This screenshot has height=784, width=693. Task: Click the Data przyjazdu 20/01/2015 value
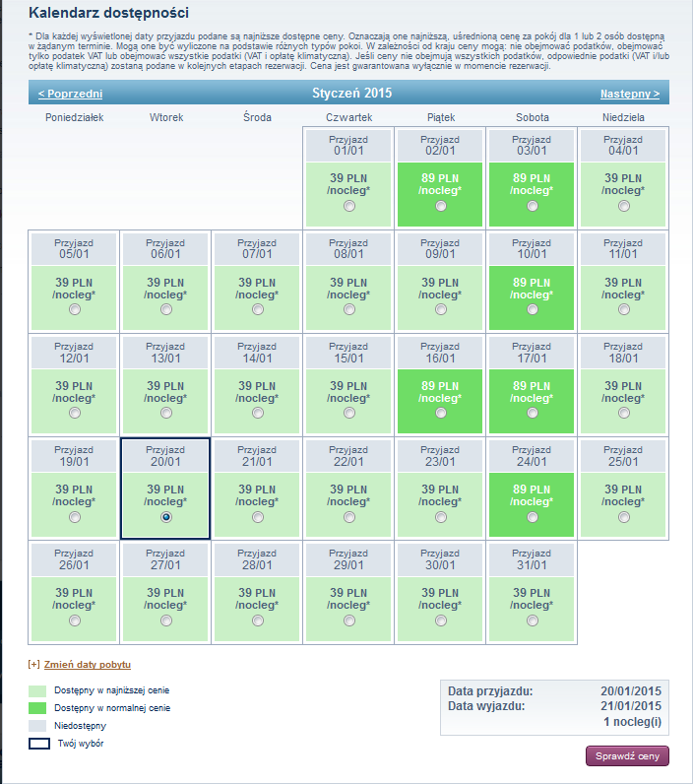tap(631, 691)
